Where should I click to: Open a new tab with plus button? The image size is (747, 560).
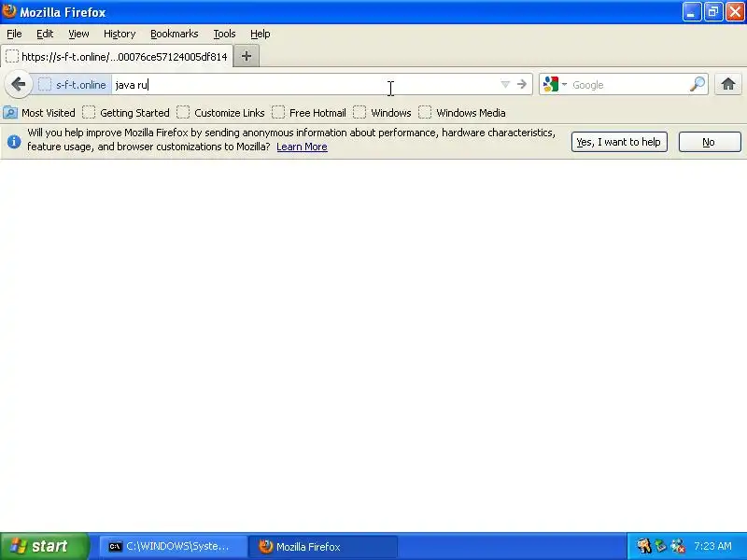click(247, 56)
